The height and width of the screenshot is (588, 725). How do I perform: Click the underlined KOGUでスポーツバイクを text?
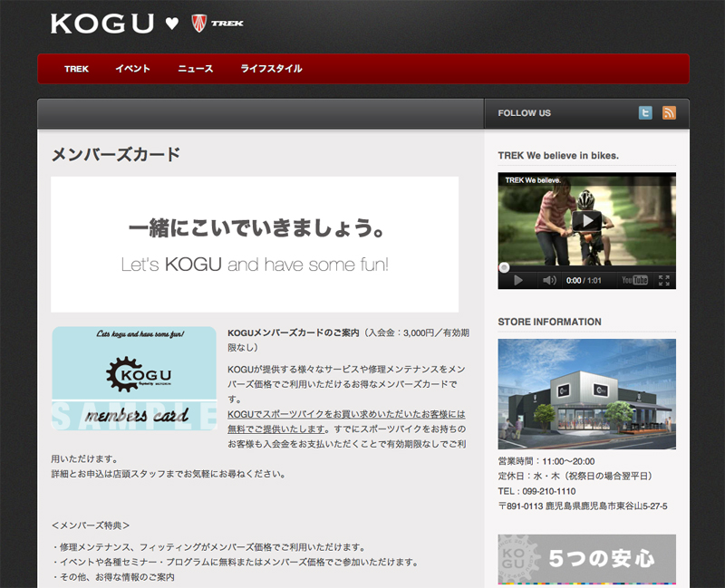click(x=346, y=421)
